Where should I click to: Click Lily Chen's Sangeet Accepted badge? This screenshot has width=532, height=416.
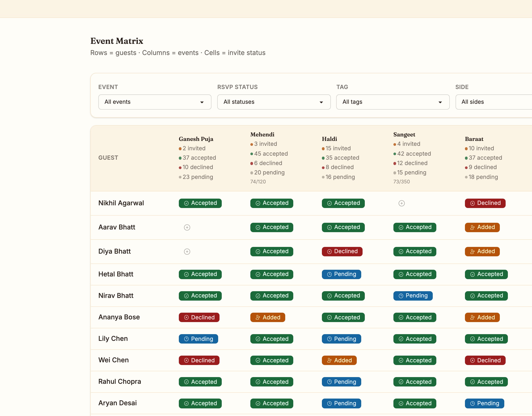click(x=415, y=339)
